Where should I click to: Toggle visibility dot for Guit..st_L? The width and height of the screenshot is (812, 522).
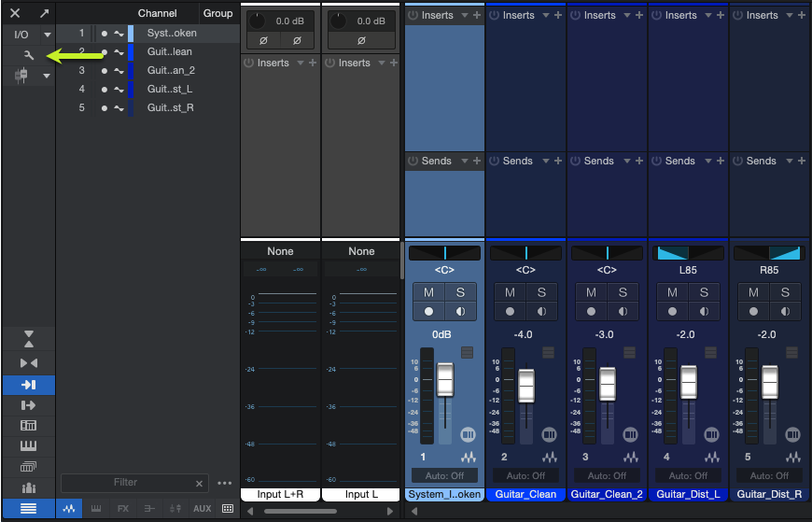(105, 89)
